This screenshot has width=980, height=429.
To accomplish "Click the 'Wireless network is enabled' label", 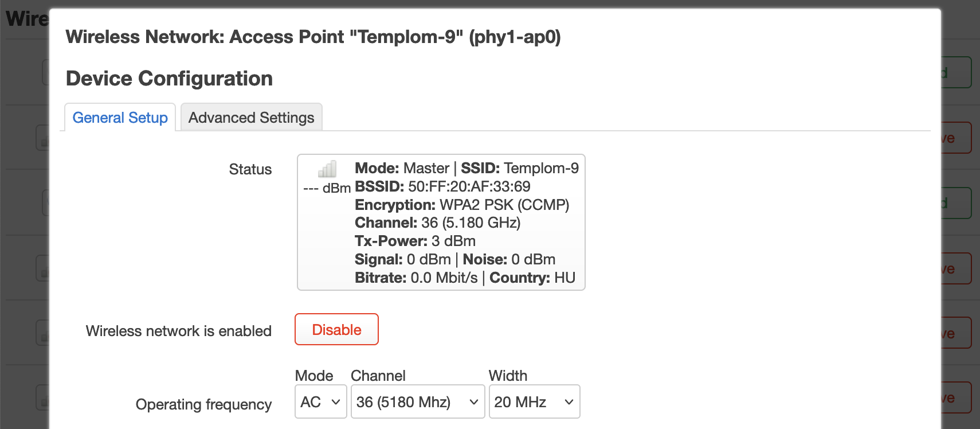I will tap(179, 331).
